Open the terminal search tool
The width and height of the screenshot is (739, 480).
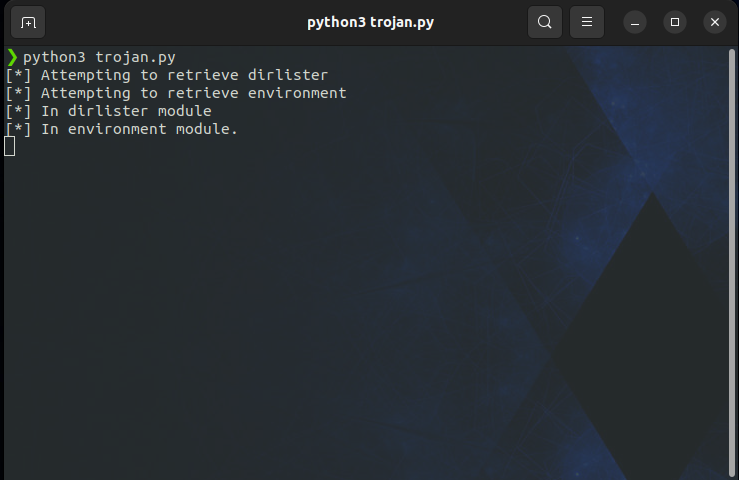pyautogui.click(x=545, y=22)
